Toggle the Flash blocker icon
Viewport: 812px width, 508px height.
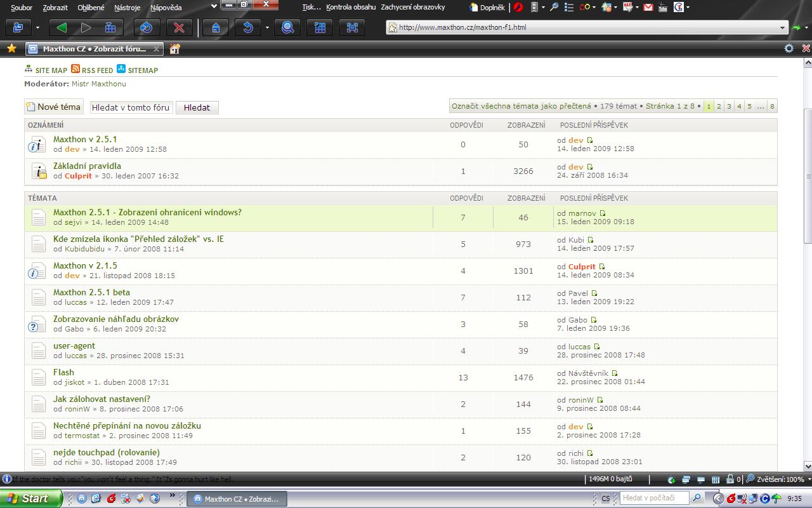[x=518, y=8]
